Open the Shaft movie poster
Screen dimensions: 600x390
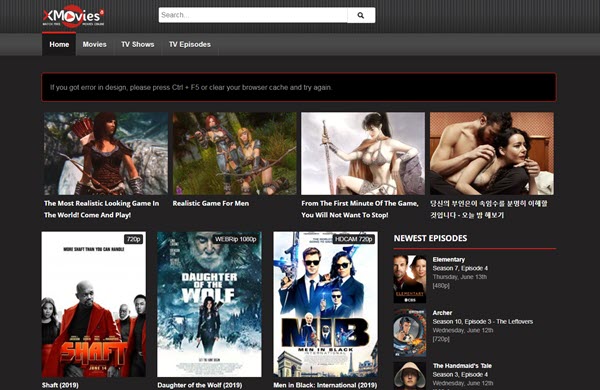click(94, 304)
